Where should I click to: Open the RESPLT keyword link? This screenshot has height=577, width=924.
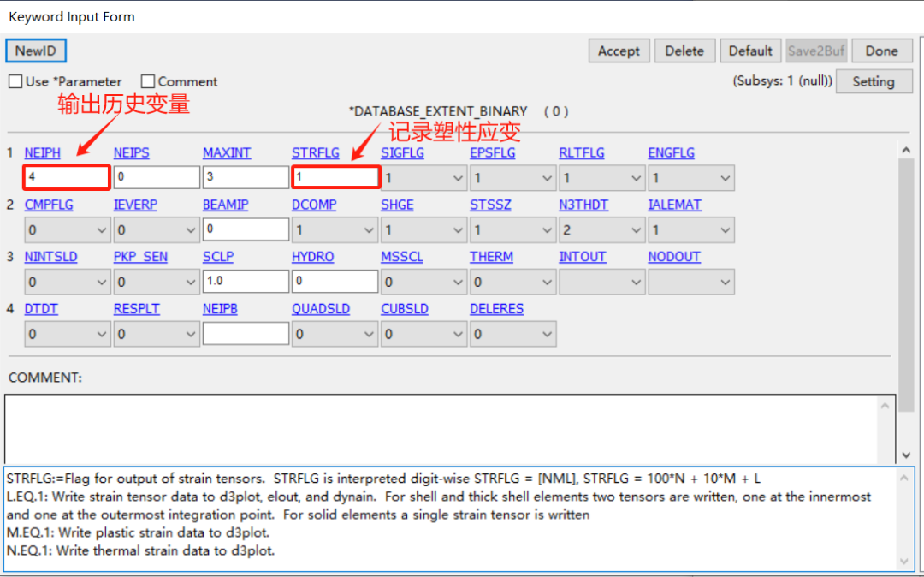point(137,309)
